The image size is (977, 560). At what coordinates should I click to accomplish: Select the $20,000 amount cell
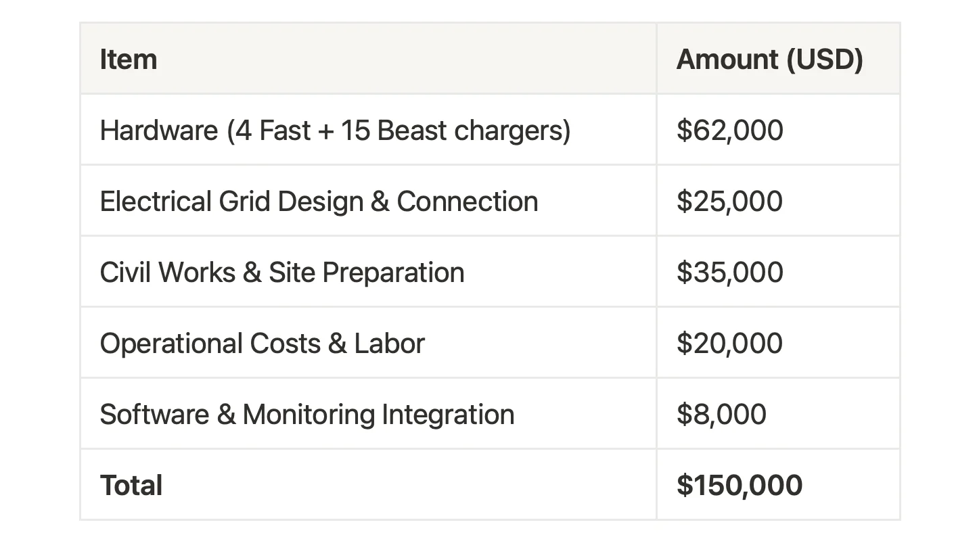coord(778,343)
